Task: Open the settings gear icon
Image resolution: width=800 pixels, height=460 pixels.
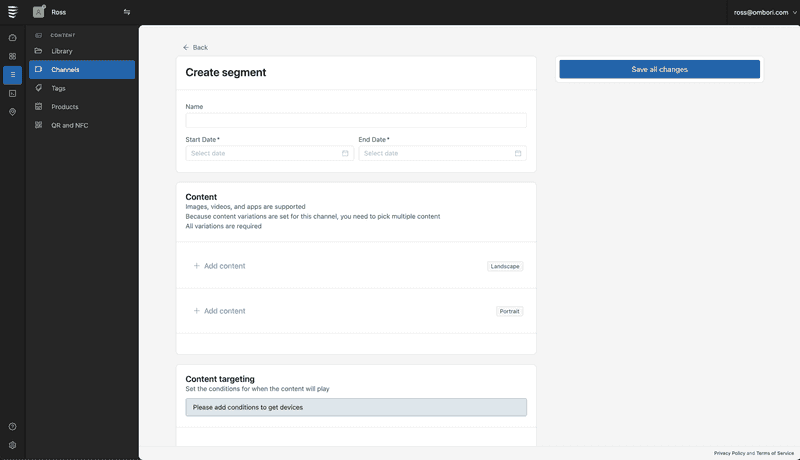Action: [x=12, y=445]
